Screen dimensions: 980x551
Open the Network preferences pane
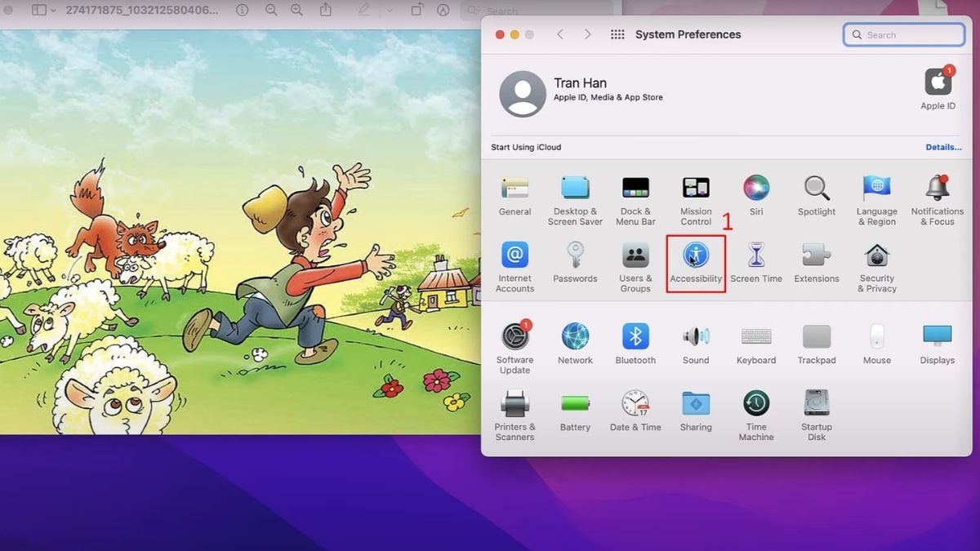575,344
